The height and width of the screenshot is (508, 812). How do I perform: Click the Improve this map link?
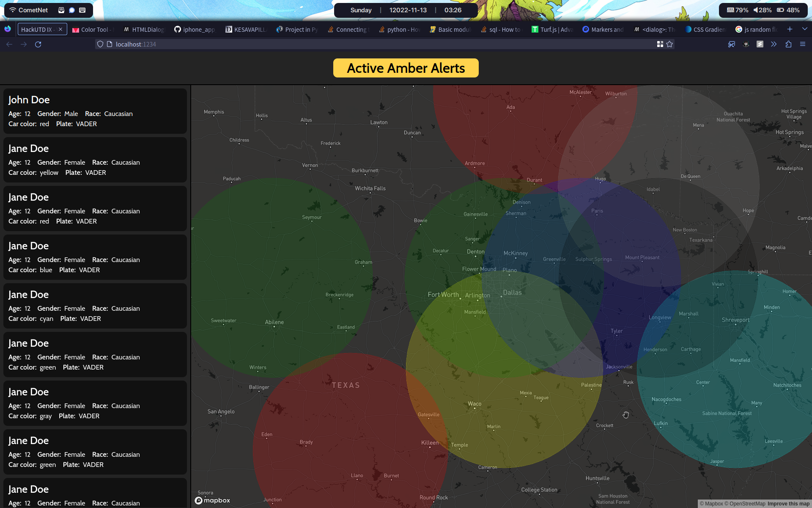(x=788, y=503)
